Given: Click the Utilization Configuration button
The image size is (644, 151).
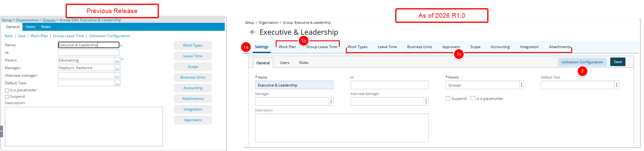Looking at the screenshot, I should pos(582,62).
